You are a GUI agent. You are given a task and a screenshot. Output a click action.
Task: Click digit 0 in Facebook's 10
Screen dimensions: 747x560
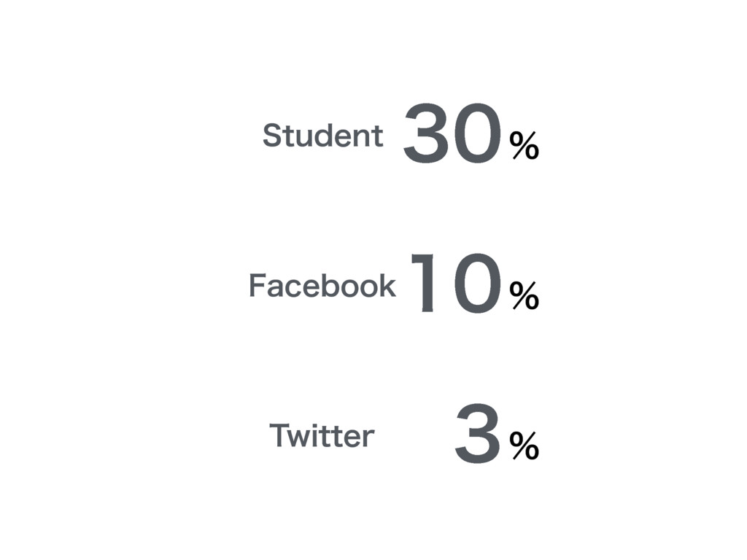(478, 283)
